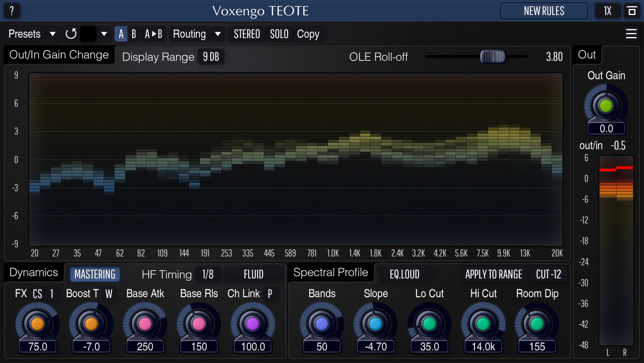Image resolution: width=644 pixels, height=363 pixels.
Task: Click the reset circular arrow icon
Action: click(70, 34)
